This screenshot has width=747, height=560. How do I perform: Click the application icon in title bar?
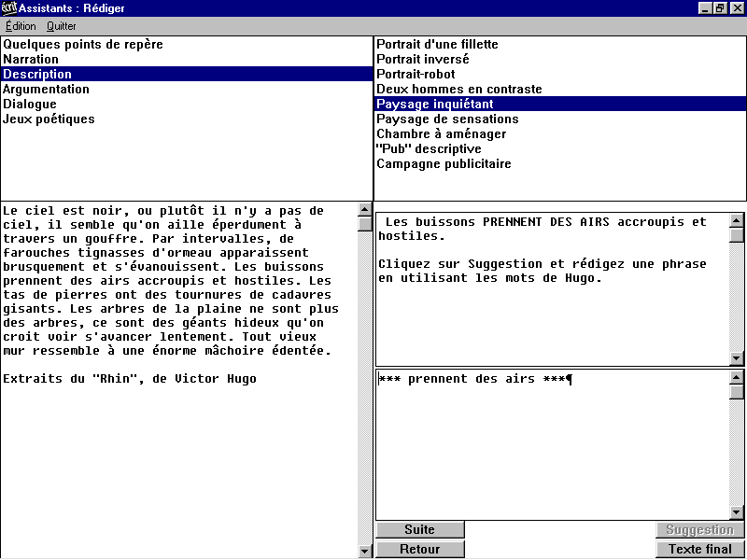point(9,8)
